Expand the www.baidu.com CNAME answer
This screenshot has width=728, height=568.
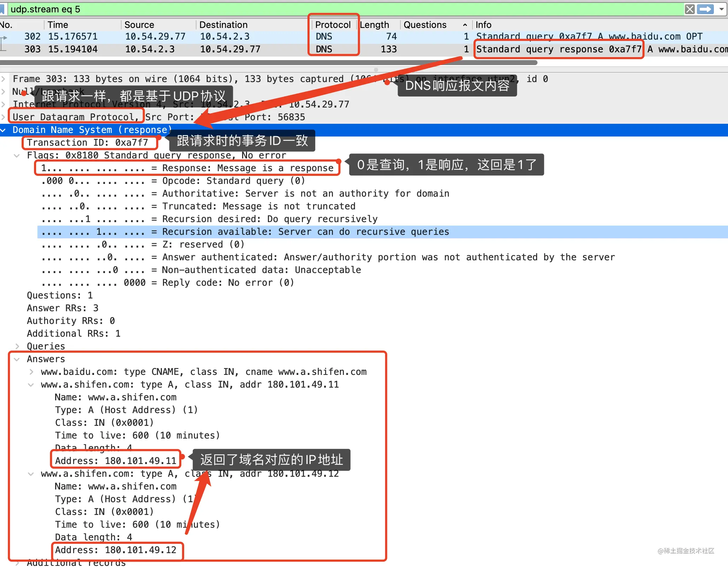point(31,372)
